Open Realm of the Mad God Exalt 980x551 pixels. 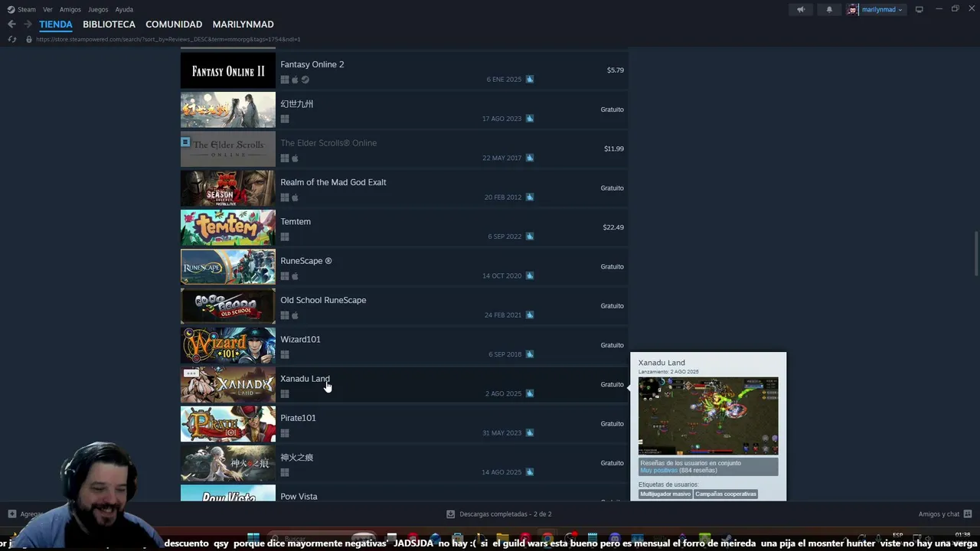click(404, 188)
